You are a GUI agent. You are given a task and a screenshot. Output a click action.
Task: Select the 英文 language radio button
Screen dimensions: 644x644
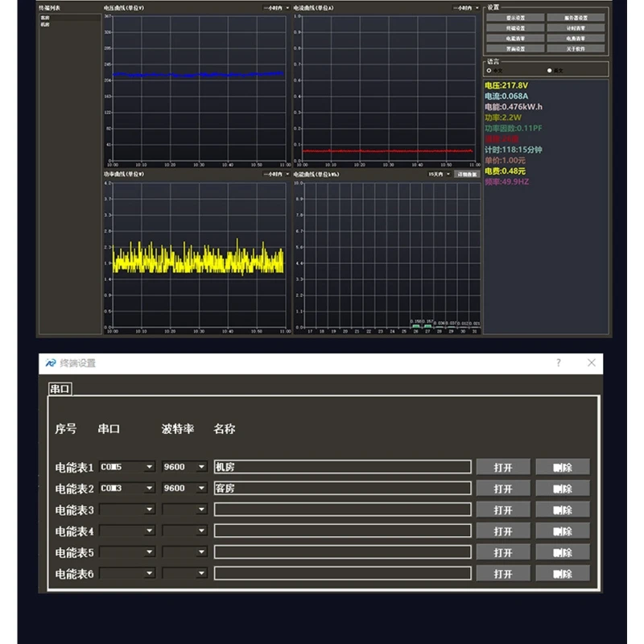[549, 70]
